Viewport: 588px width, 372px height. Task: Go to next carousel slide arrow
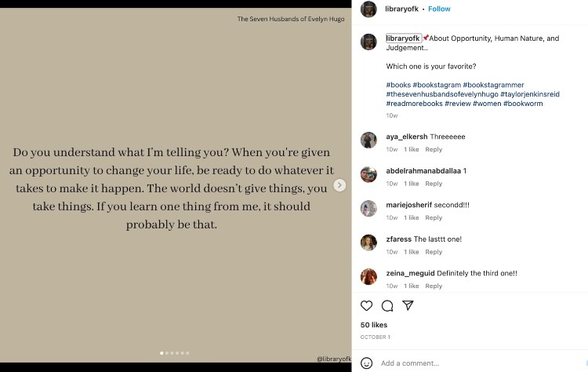tap(339, 185)
